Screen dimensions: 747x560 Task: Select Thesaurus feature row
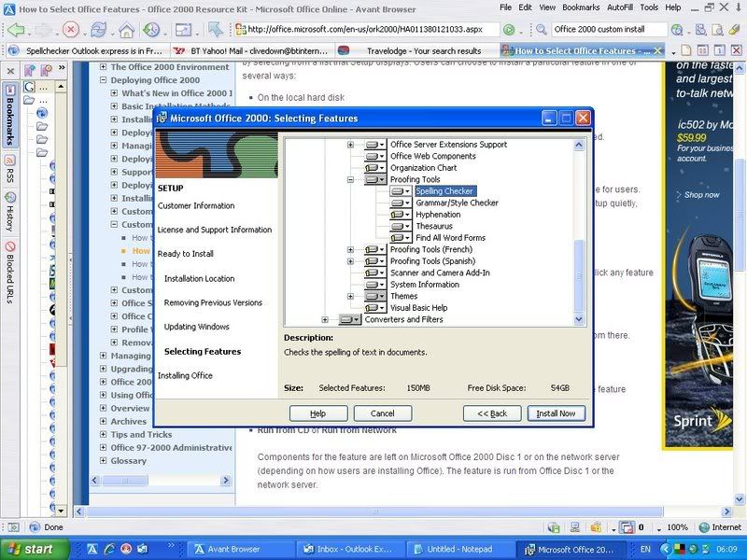434,226
